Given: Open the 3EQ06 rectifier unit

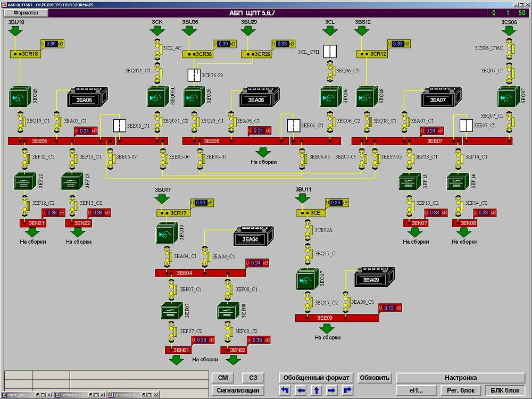Looking at the screenshot, I should [331, 97].
